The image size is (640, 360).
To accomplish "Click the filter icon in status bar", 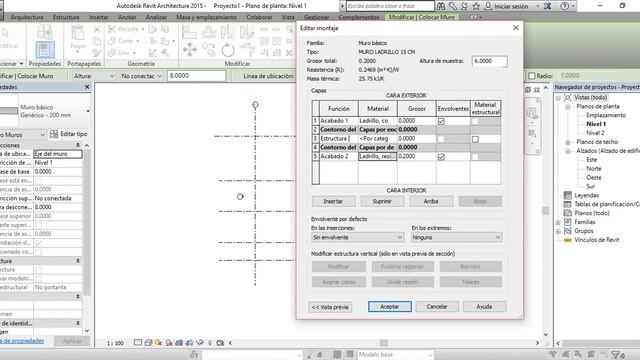I will pos(616,355).
